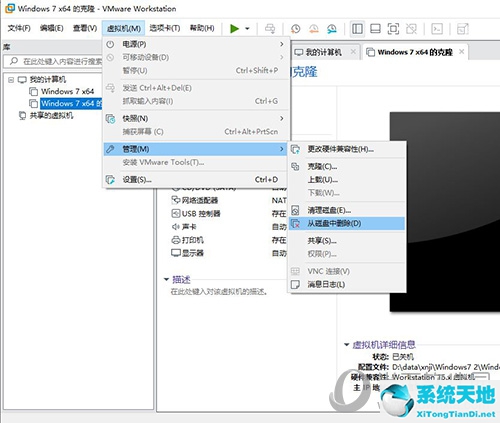Toggle the thumbnail bar view icon
Viewport: 500px width, 423px height.
(x=375, y=29)
